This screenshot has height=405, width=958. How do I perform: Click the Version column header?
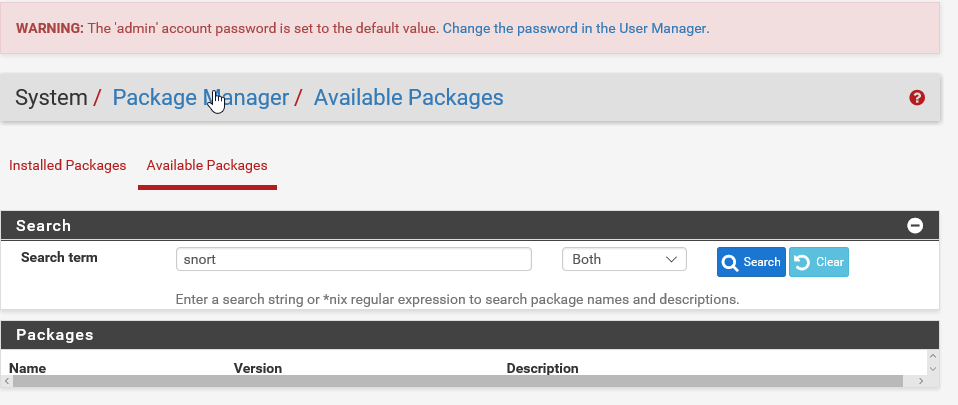pos(258,368)
